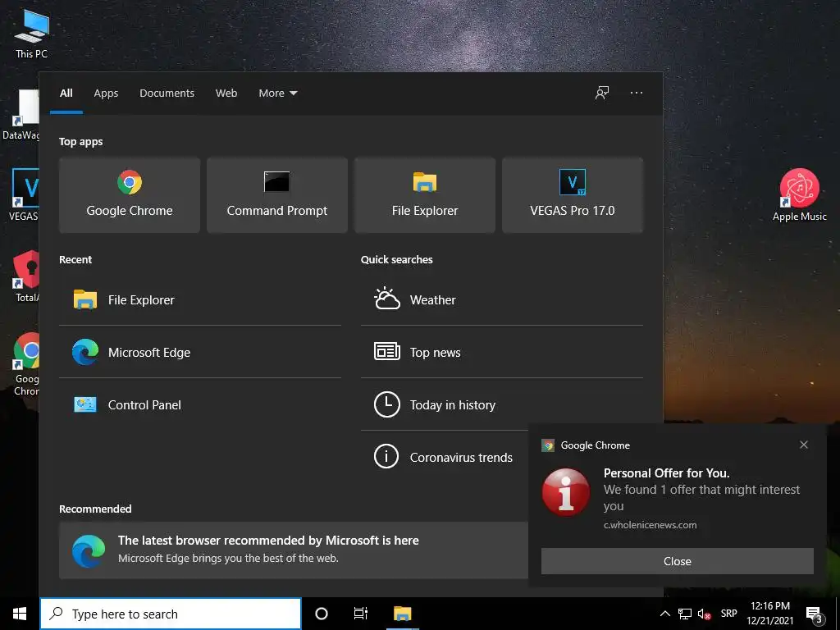
Task: Open Cortana circle on the taskbar
Action: pyautogui.click(x=322, y=614)
